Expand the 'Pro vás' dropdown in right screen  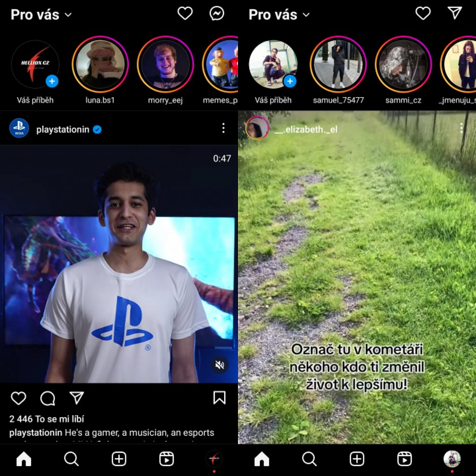279,14
